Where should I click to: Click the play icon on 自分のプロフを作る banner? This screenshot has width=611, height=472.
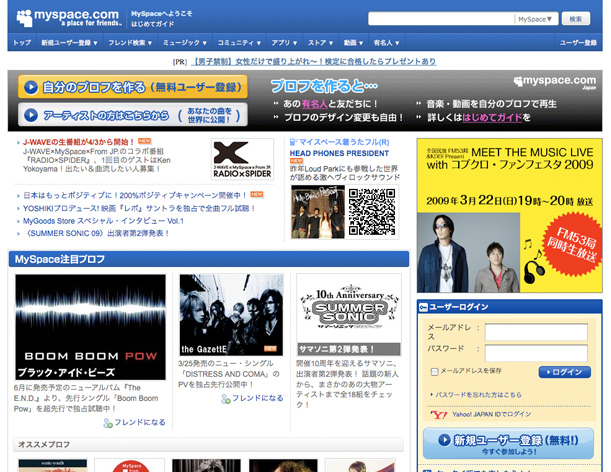pos(31,87)
